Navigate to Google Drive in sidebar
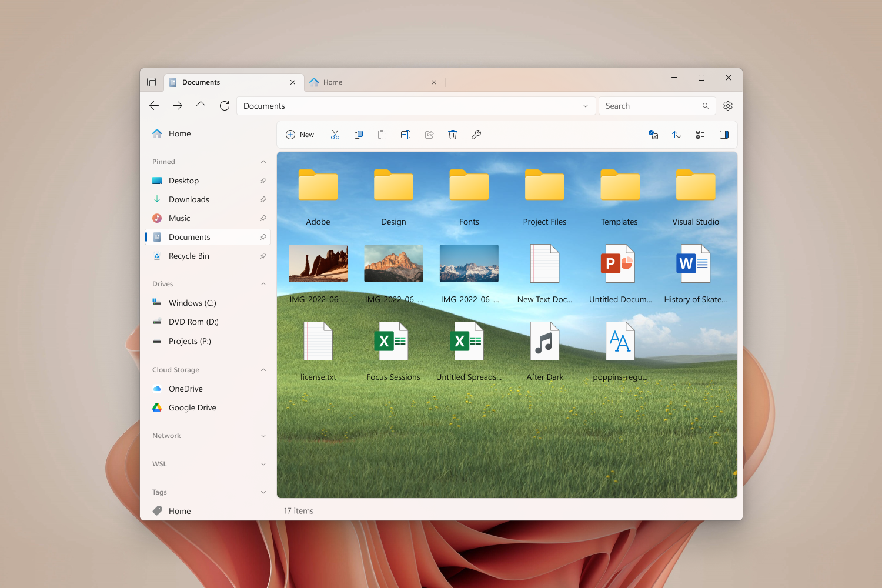882x588 pixels. [191, 407]
